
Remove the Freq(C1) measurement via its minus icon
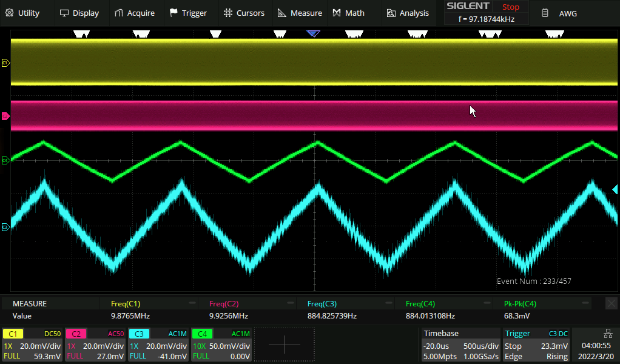[x=192, y=303]
